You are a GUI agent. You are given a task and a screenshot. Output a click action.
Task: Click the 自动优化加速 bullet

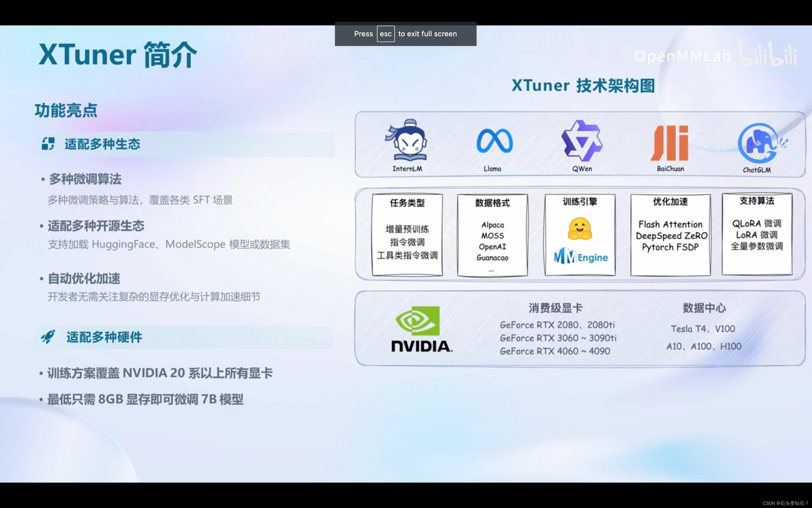coord(84,278)
